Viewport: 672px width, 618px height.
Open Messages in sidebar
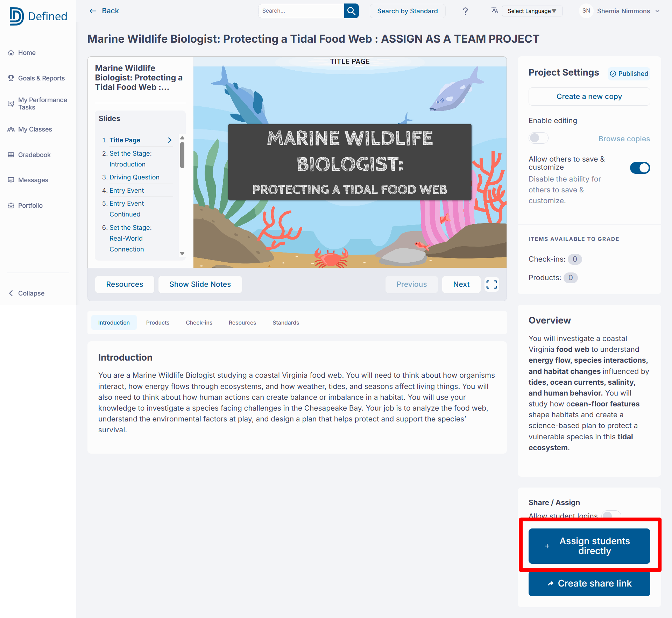tap(28, 180)
